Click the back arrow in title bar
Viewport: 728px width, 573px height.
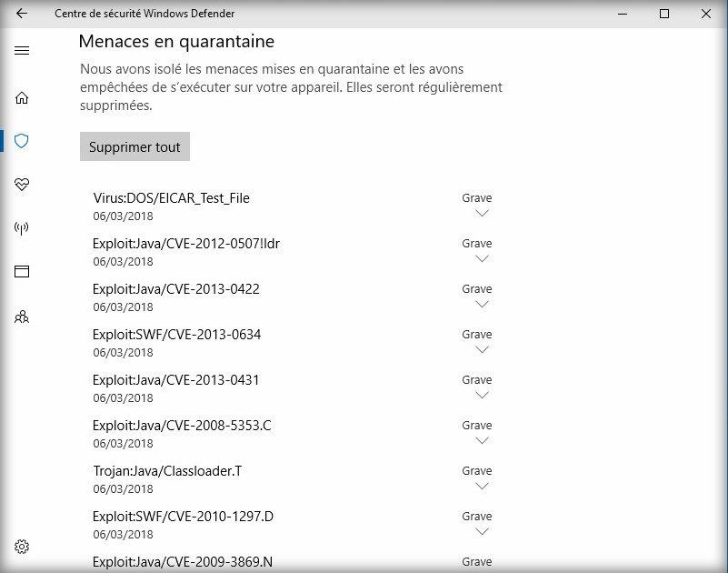click(x=22, y=14)
